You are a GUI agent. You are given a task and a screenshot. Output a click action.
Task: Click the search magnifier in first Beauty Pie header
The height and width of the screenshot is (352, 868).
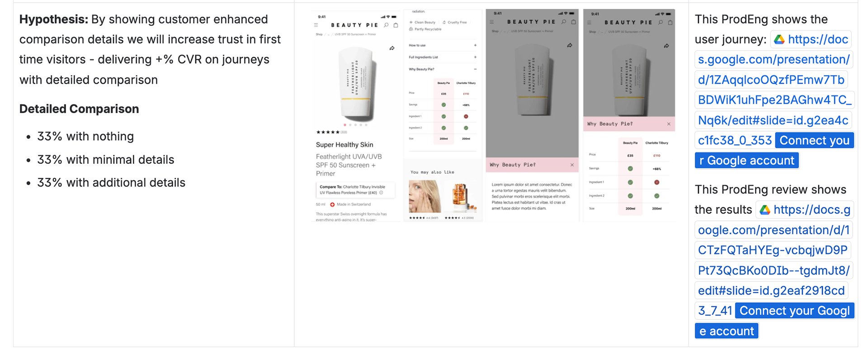click(x=386, y=25)
